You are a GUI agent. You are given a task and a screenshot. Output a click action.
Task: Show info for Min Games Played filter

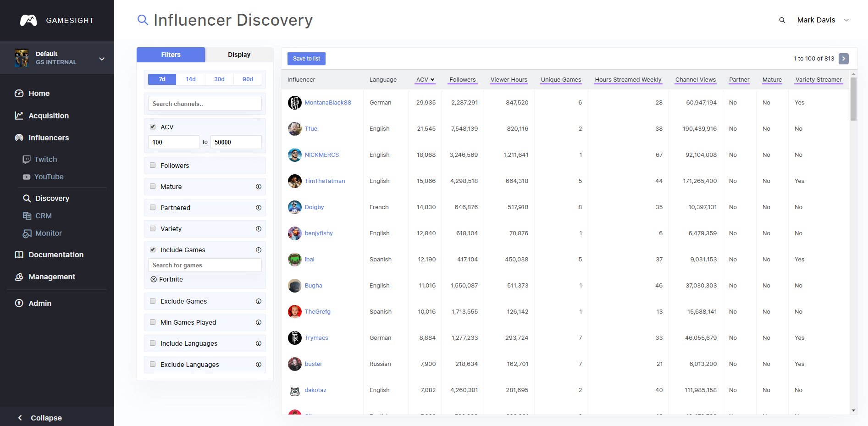point(259,322)
